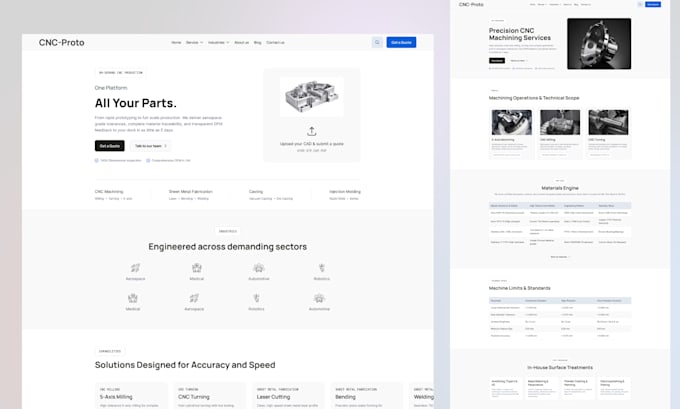Click the blue Get a Quote button on the left page
Viewport: 680px width, 409px height.
click(x=401, y=43)
